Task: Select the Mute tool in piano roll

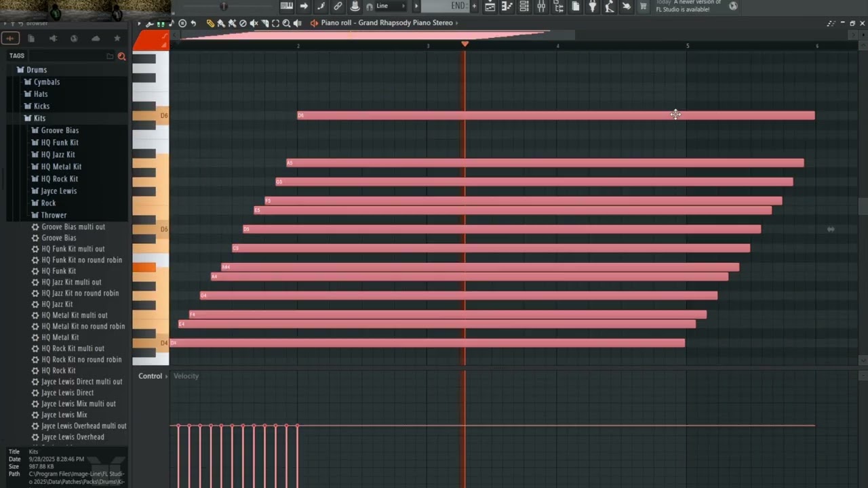Action: point(254,23)
